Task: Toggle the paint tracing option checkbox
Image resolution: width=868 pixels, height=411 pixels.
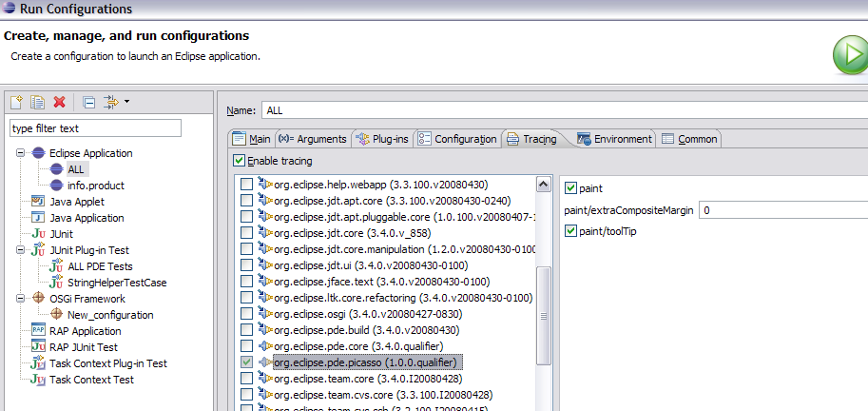Action: [x=570, y=188]
